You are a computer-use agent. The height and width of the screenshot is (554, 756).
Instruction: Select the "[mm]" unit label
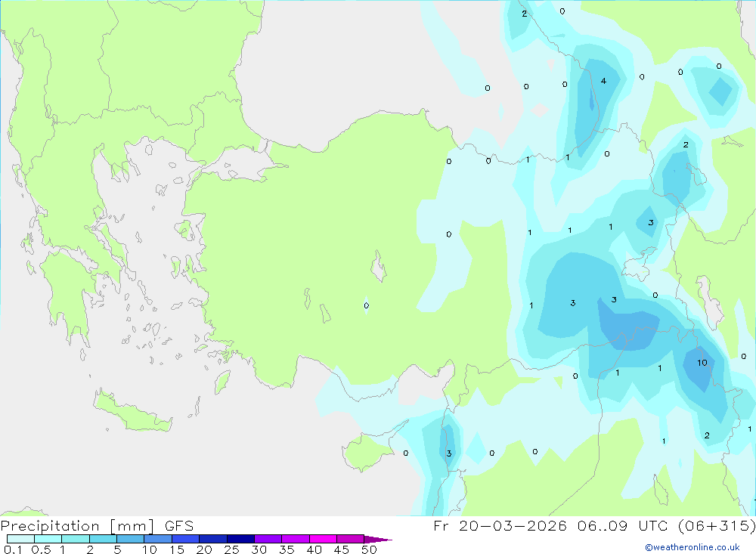point(132,526)
